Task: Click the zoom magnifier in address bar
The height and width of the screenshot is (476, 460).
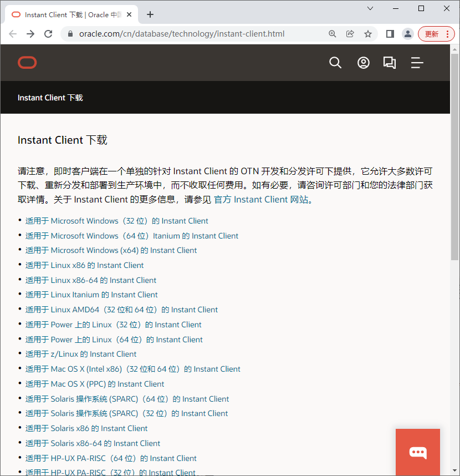Action: (x=333, y=34)
